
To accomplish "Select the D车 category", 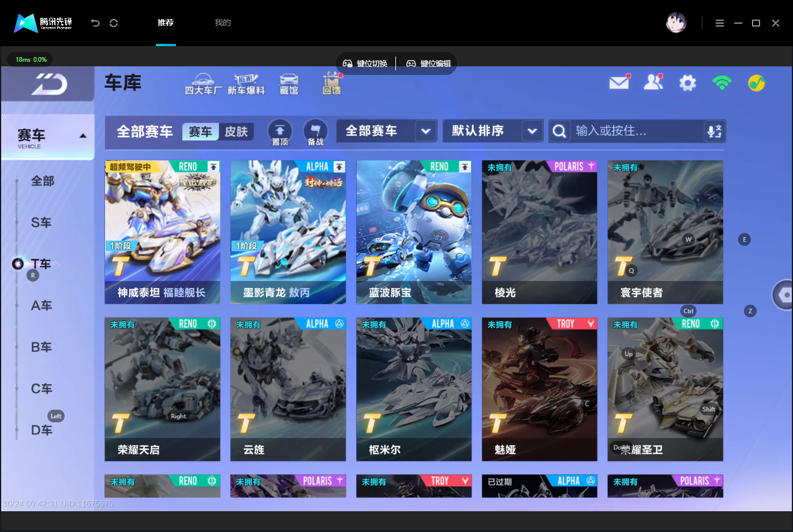I will point(41,430).
